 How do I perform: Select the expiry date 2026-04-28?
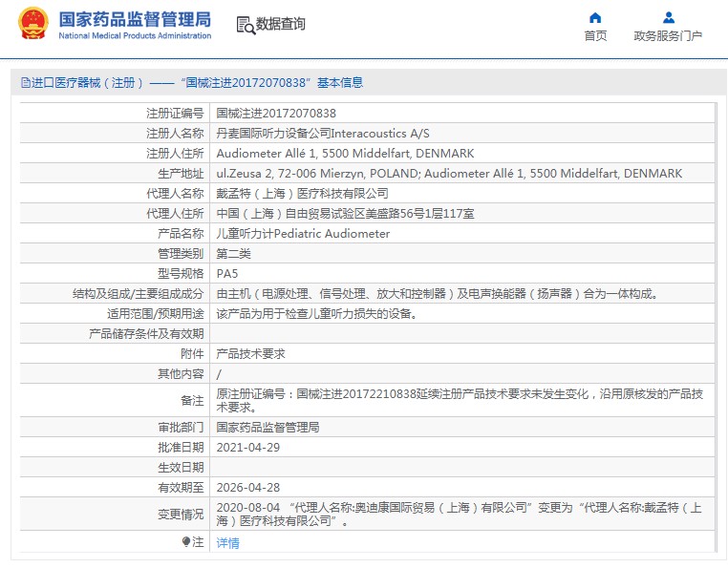pos(247,487)
